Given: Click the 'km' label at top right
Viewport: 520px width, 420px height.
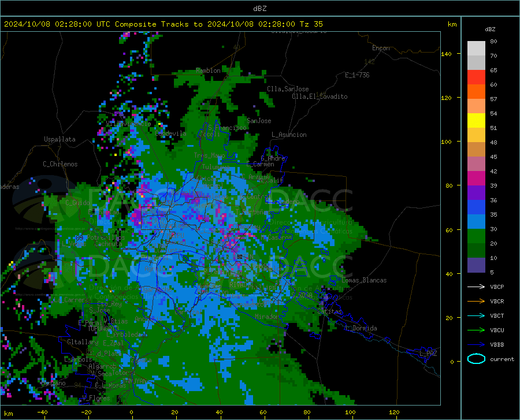Looking at the screenshot, I should click(x=452, y=24).
